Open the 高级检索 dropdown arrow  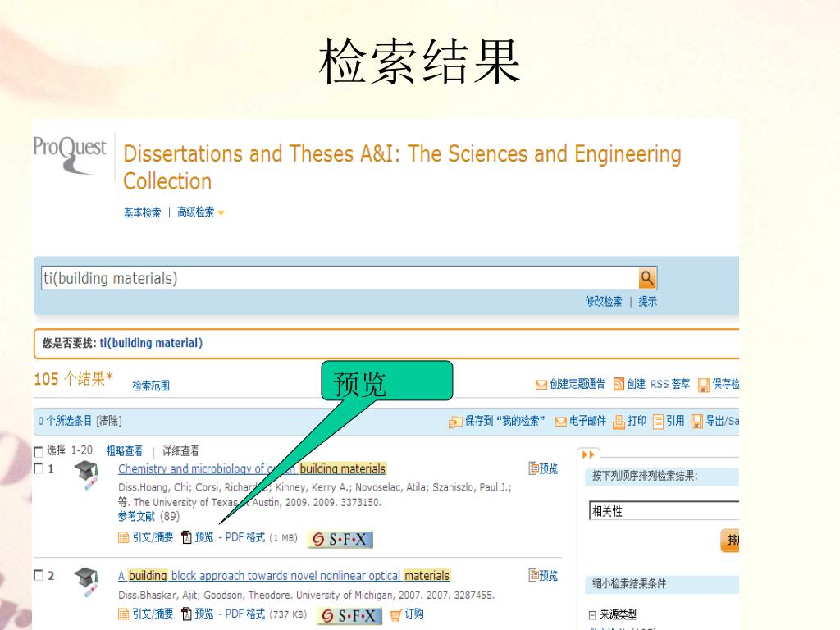(x=221, y=213)
